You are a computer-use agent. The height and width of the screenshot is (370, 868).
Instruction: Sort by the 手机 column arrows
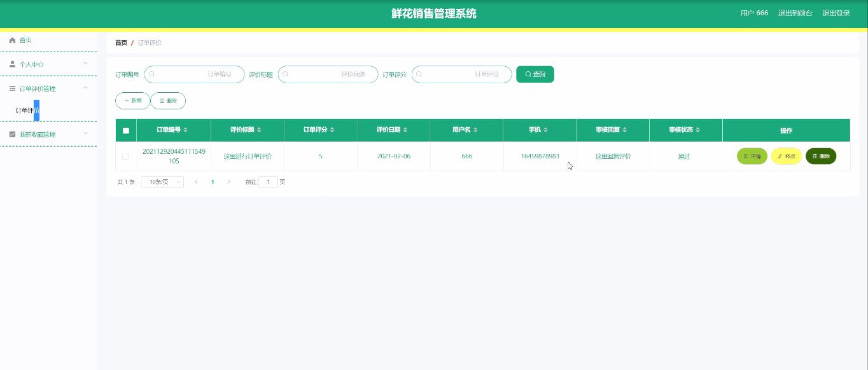545,130
